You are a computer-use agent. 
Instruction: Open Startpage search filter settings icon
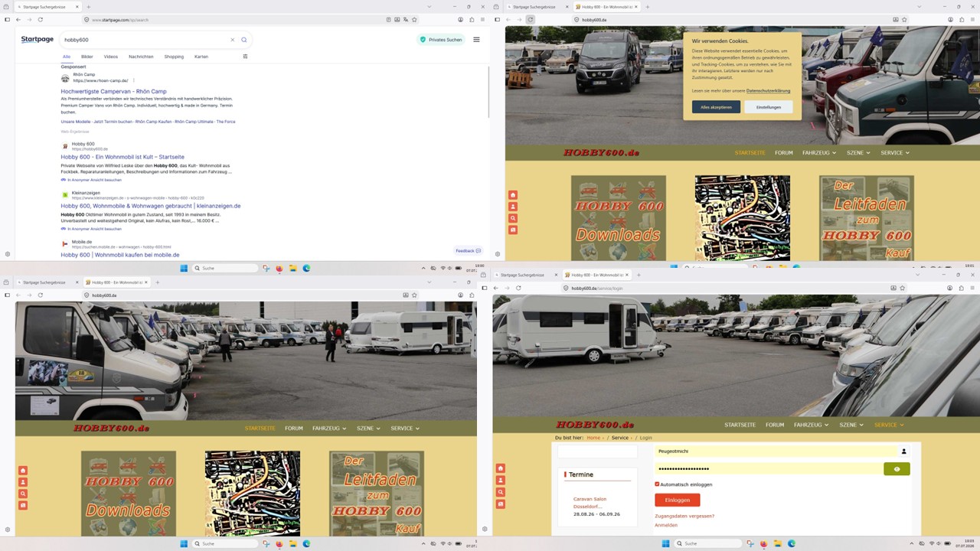click(x=245, y=57)
